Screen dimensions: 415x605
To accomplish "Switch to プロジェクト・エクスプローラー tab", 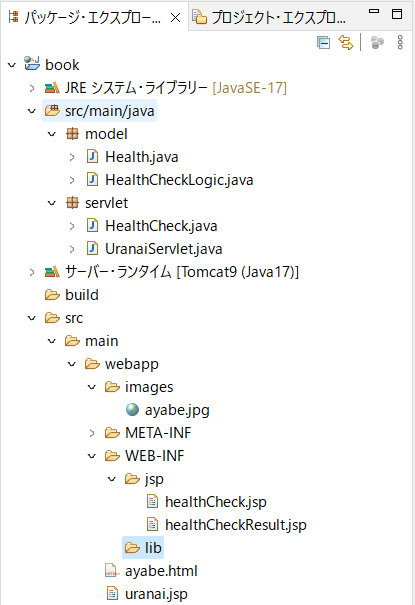I will tap(270, 17).
